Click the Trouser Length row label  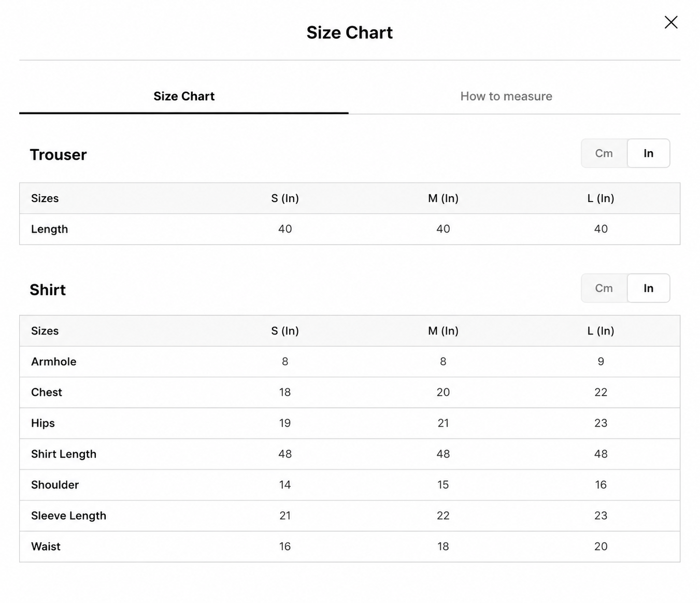tap(49, 229)
